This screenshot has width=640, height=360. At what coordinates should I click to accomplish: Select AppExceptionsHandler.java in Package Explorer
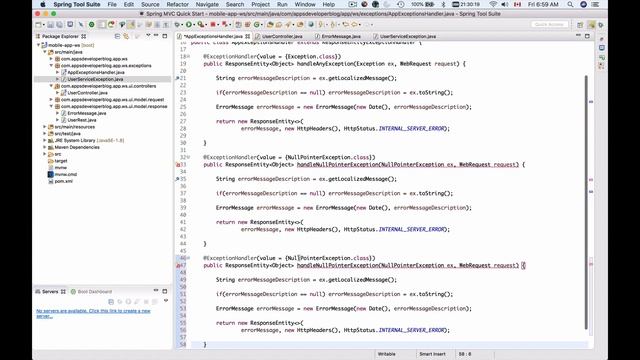point(96,72)
